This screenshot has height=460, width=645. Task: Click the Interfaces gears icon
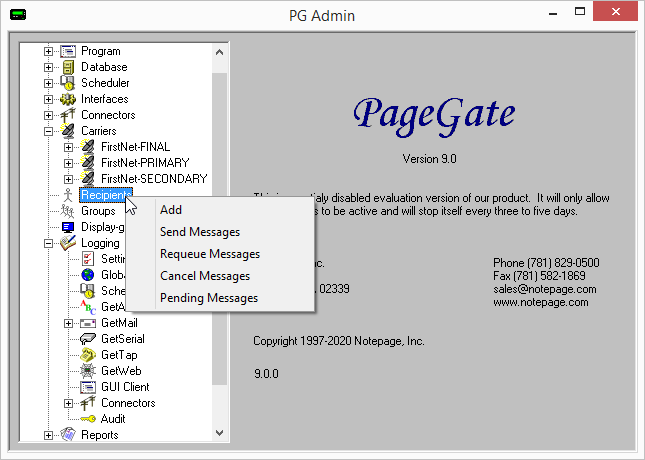click(68, 99)
